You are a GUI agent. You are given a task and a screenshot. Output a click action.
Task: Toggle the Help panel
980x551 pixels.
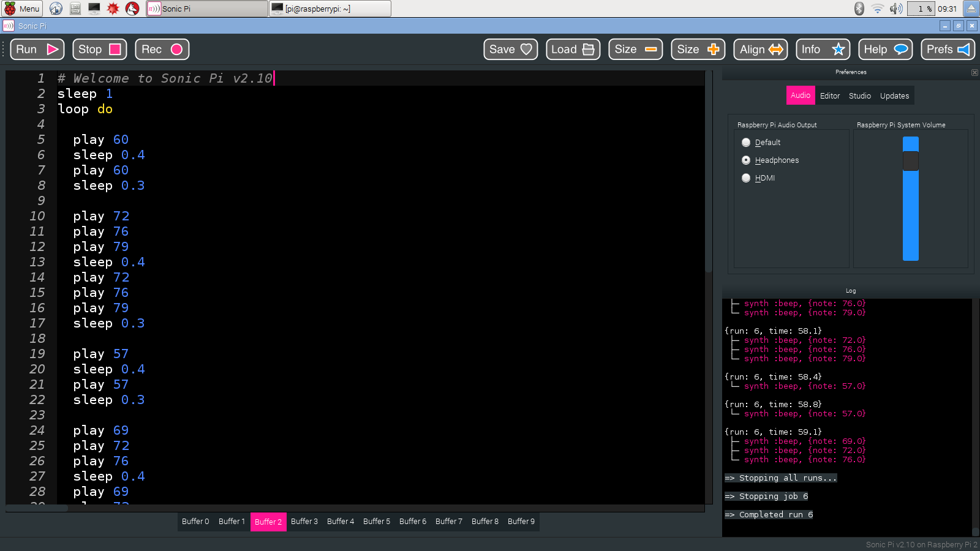[x=886, y=50]
